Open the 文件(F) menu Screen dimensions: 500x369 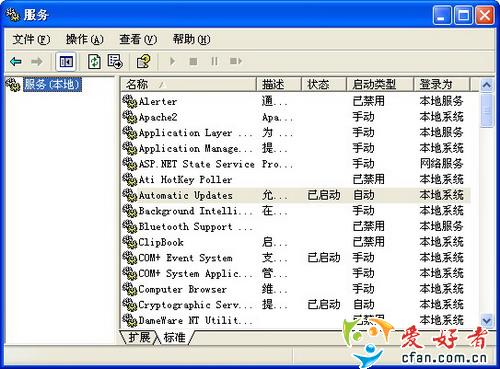[31, 40]
